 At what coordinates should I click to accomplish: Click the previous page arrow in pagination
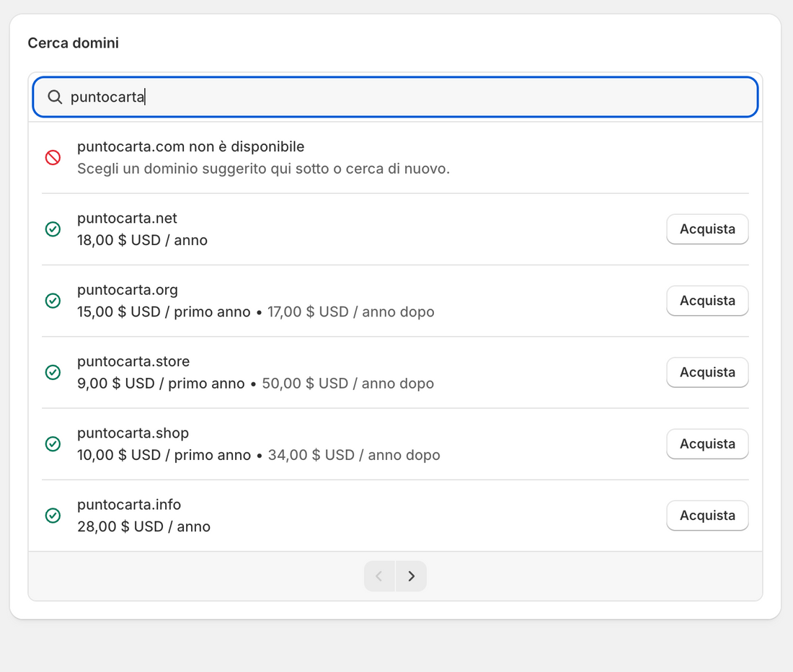[379, 576]
